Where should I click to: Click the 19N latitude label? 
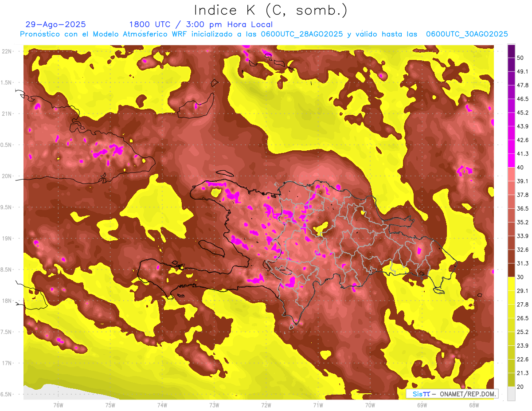tap(7, 238)
